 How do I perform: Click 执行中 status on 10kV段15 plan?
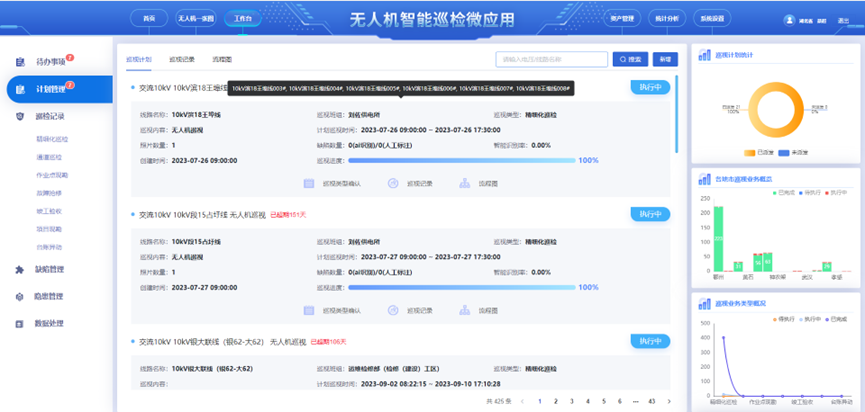(x=650, y=214)
